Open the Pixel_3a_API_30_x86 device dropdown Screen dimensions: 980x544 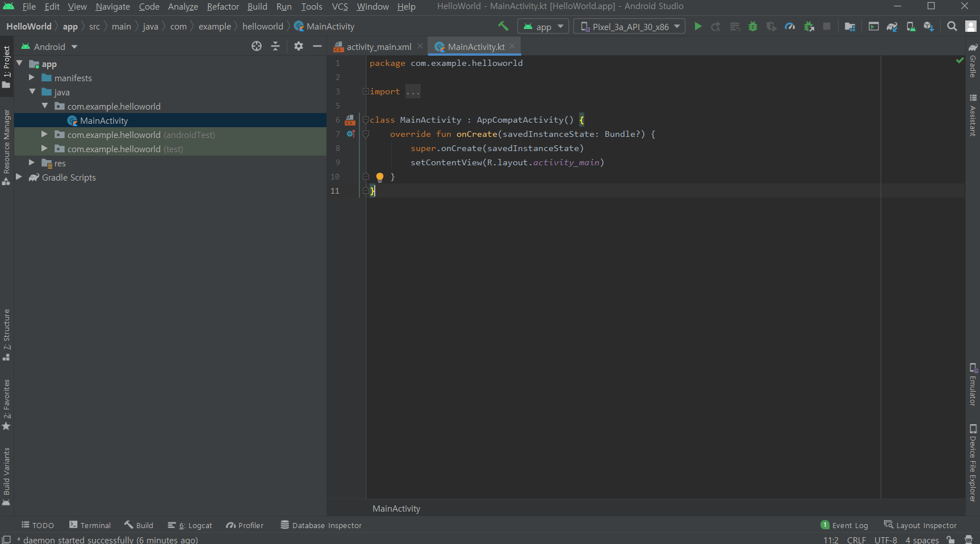point(630,27)
